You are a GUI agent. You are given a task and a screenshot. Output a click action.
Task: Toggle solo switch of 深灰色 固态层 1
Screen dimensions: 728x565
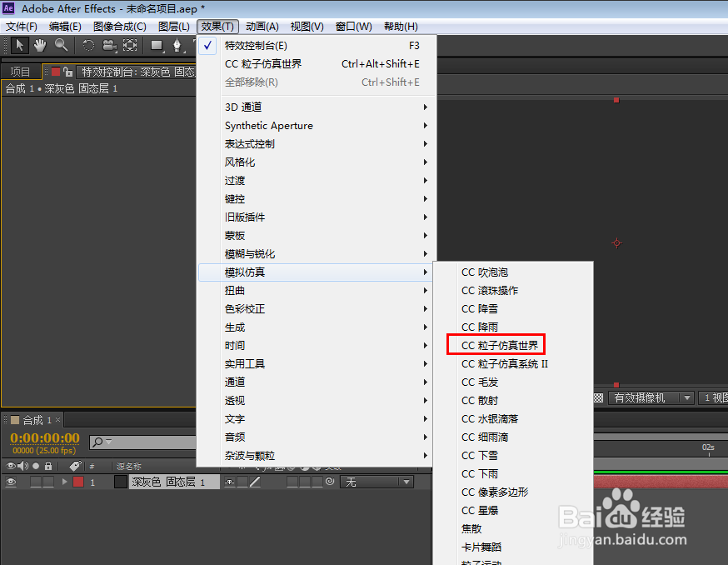pos(36,482)
